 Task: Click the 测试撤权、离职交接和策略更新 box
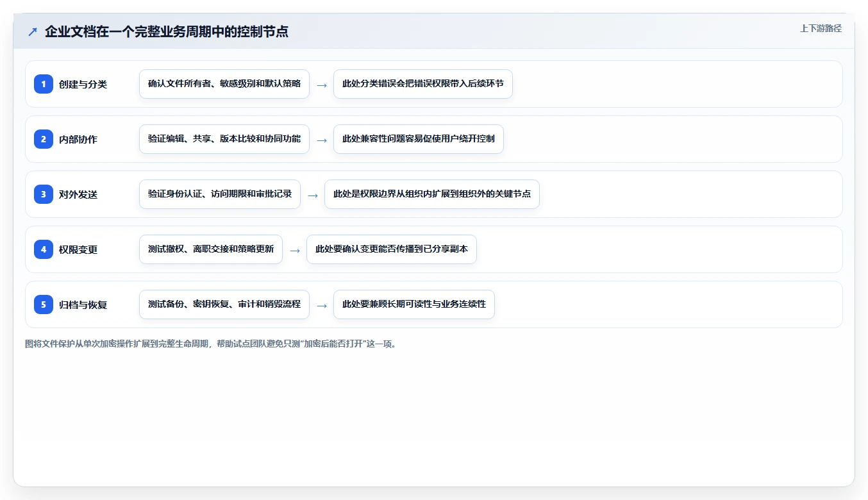(211, 249)
